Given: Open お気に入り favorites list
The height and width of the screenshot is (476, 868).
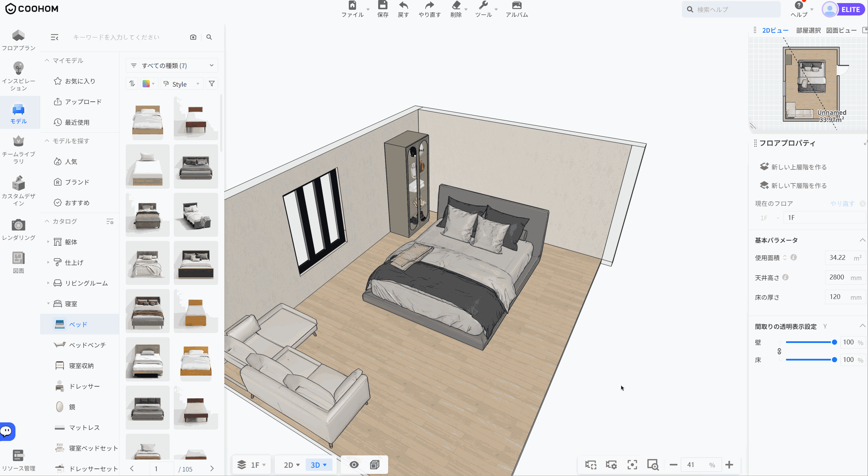Looking at the screenshot, I should click(80, 81).
